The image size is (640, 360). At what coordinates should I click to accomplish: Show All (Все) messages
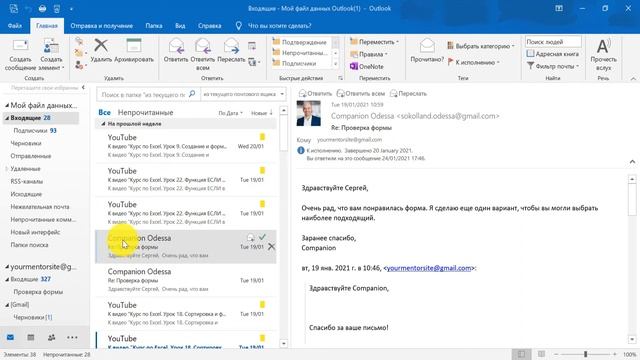point(104,112)
